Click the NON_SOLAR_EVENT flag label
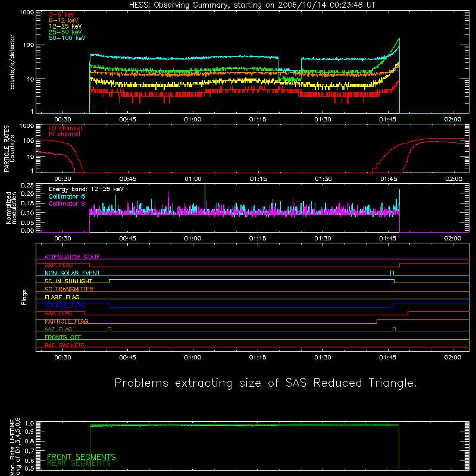 72,273
